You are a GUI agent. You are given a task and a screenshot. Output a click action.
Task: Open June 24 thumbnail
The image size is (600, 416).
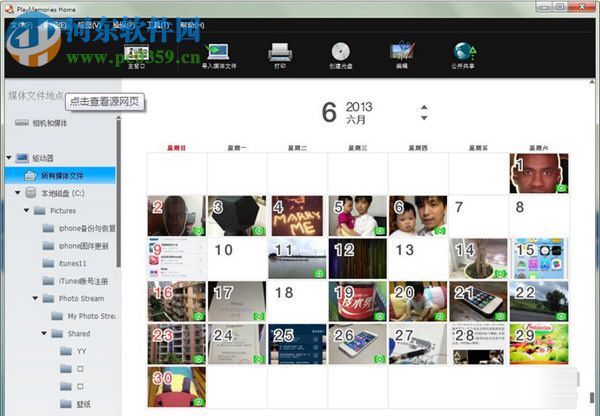point(237,344)
